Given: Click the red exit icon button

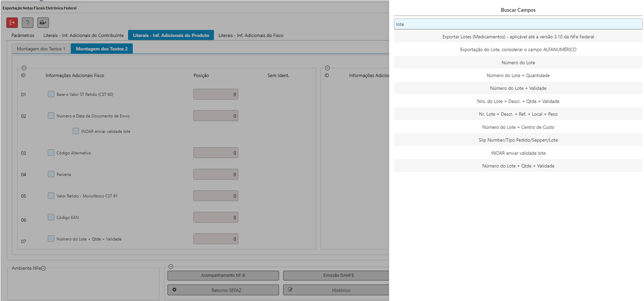Looking at the screenshot, I should pos(12,23).
